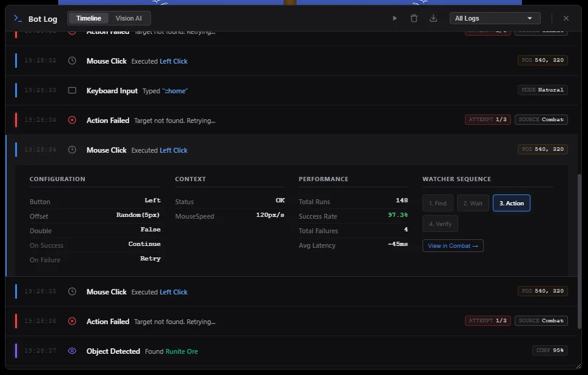Expand the Keyboard Input log entry
The height and width of the screenshot is (375, 588).
coord(292,90)
